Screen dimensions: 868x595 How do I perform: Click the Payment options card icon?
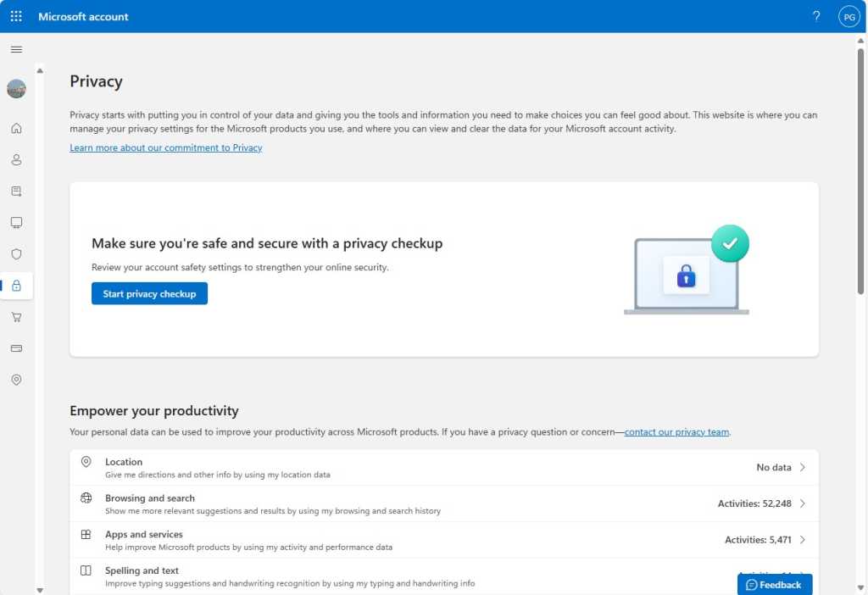(x=15, y=348)
